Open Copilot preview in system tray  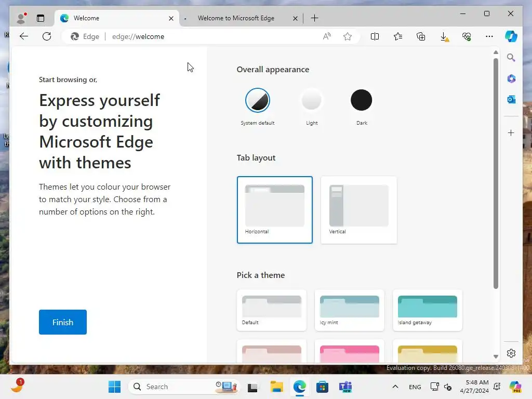515,387
